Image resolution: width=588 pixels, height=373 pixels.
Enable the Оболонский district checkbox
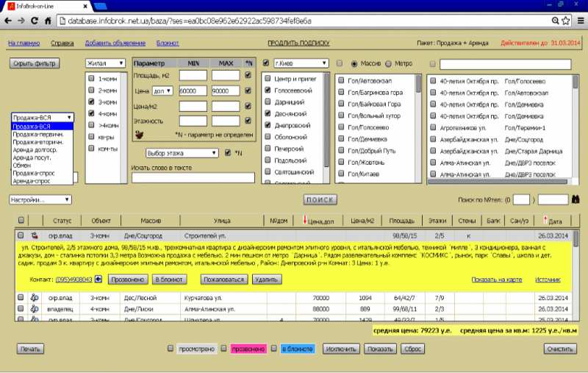point(268,137)
